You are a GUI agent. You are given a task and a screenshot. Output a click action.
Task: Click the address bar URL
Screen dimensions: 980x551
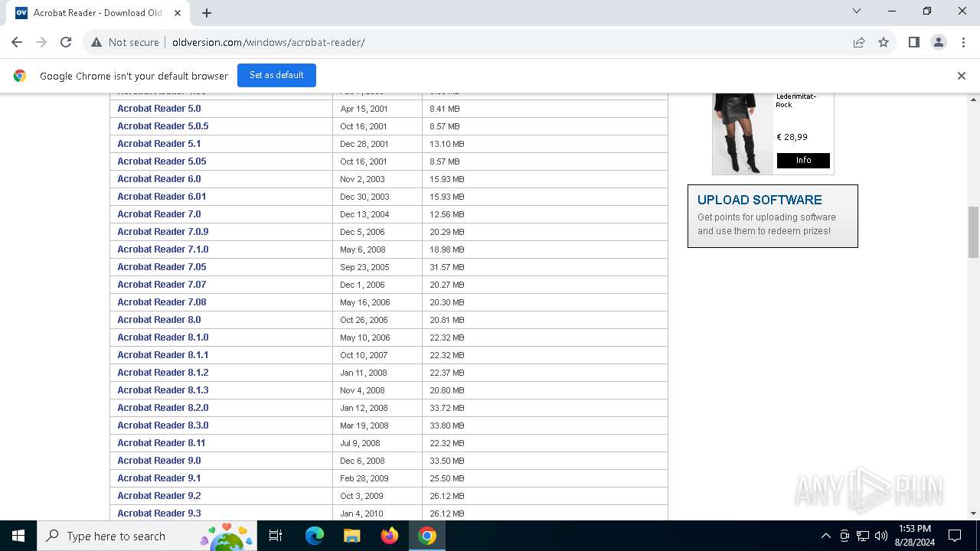(x=269, y=42)
